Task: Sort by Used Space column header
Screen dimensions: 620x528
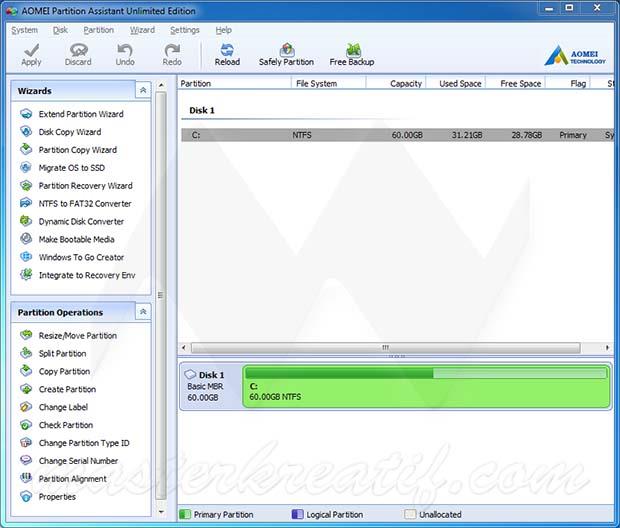Action: click(x=456, y=83)
